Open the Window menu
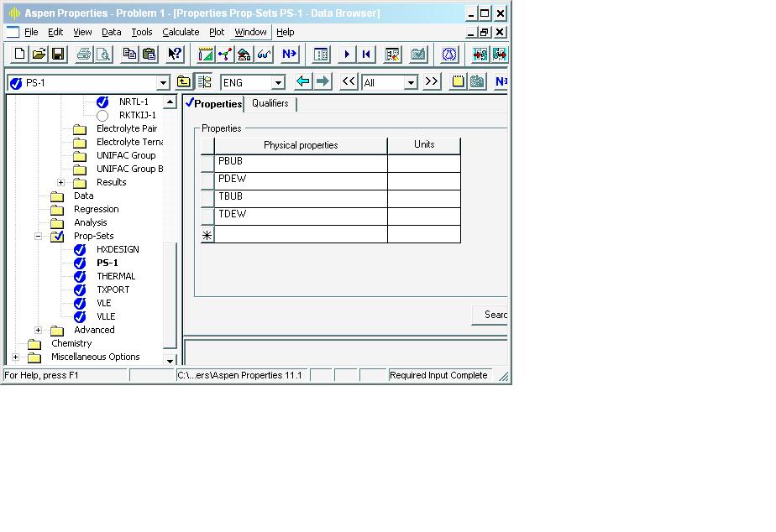 pos(250,32)
